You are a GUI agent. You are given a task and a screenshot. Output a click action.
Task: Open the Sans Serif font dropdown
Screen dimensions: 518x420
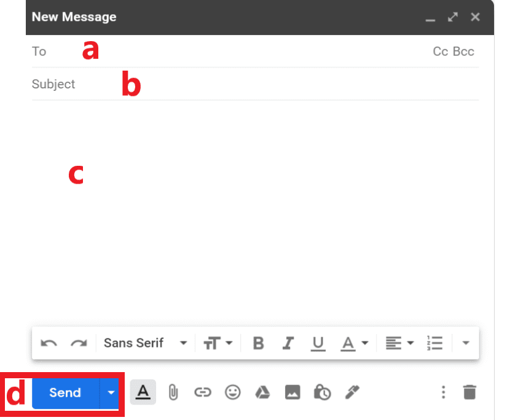(x=145, y=343)
